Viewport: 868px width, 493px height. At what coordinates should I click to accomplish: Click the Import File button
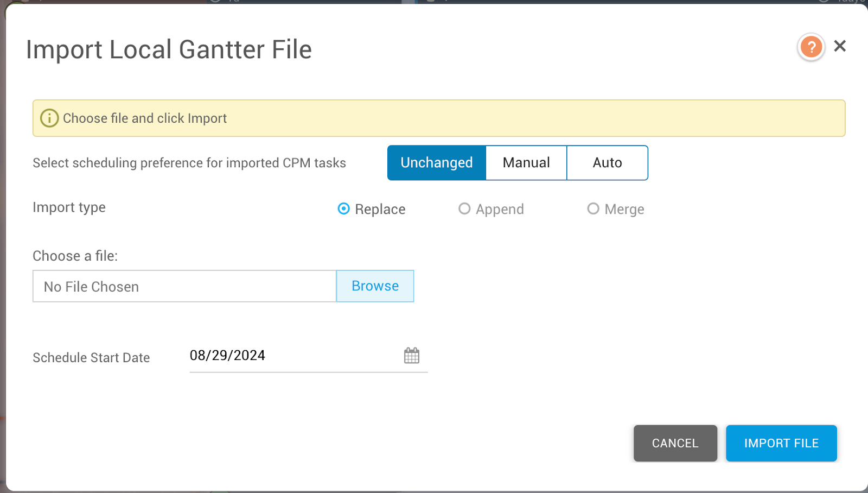tap(781, 443)
